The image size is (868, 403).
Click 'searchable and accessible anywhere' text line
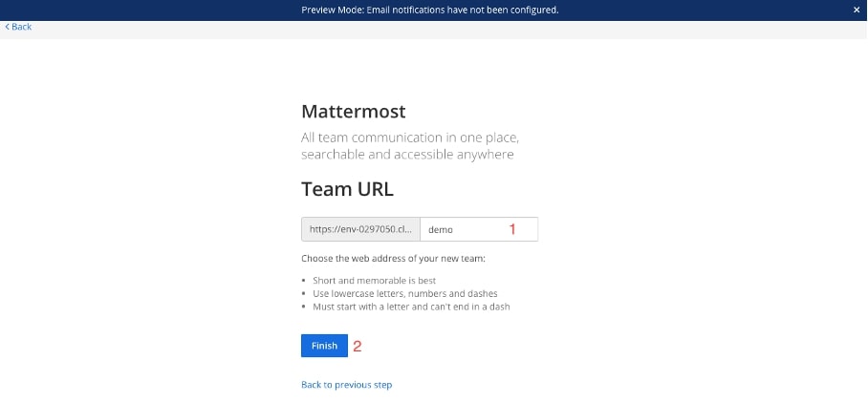point(407,155)
